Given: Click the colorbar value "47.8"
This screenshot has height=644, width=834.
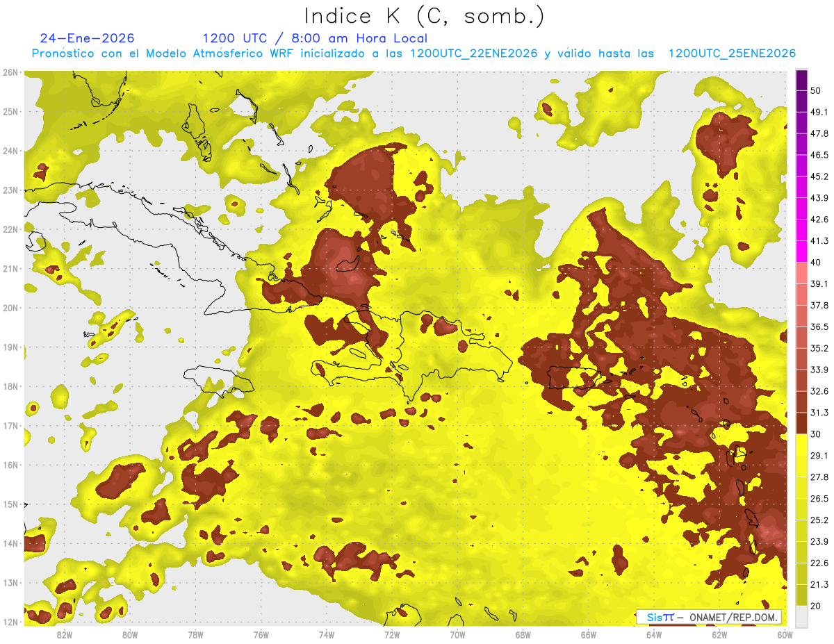Looking at the screenshot, I should (x=819, y=133).
